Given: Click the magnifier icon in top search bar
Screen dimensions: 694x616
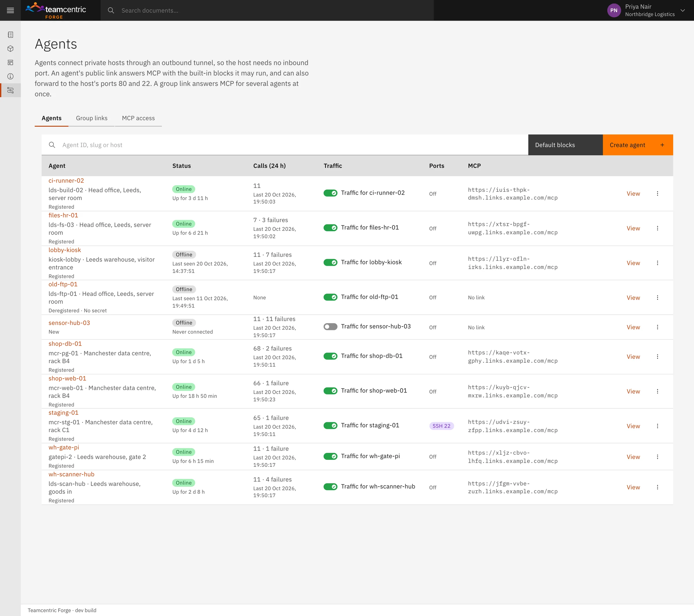Looking at the screenshot, I should 111,10.
